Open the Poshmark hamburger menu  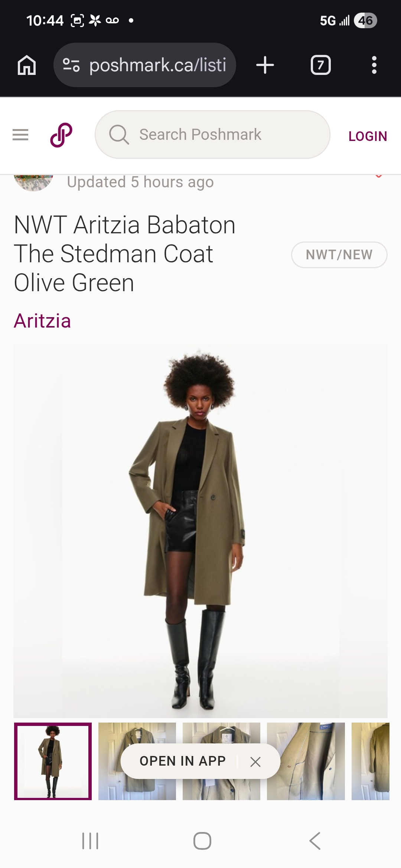coord(20,135)
